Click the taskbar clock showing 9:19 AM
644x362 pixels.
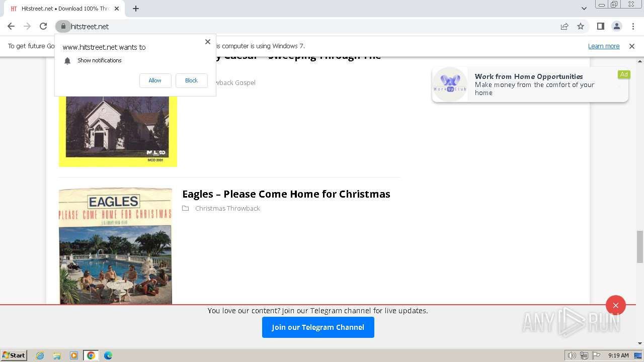click(x=618, y=355)
